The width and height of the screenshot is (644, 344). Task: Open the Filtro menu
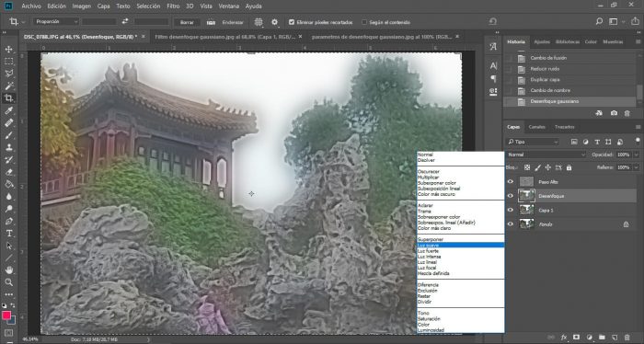(x=173, y=6)
